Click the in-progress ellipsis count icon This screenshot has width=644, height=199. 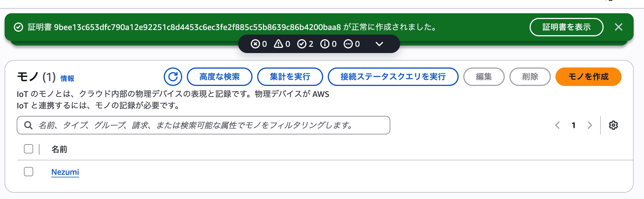pyautogui.click(x=348, y=44)
